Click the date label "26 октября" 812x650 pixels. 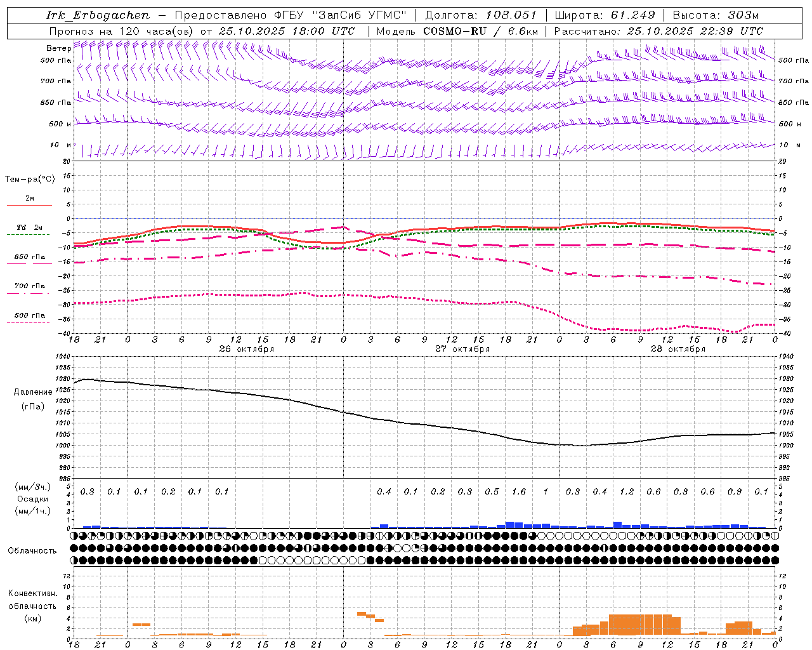pos(246,348)
